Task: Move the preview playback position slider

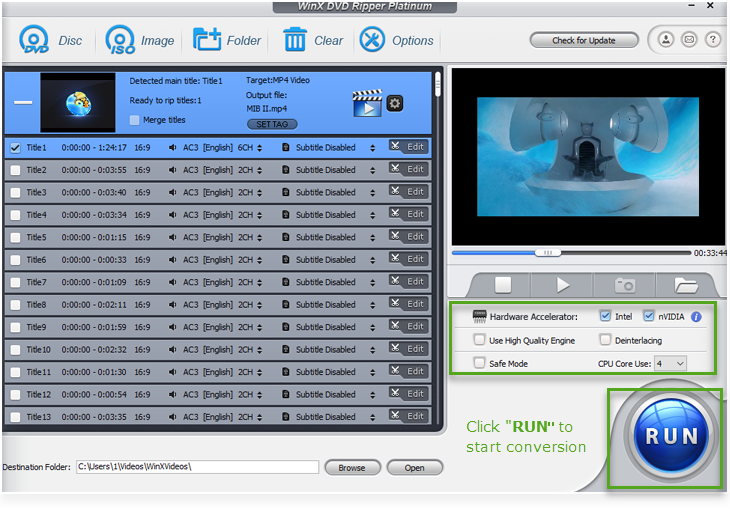Action: (x=548, y=252)
